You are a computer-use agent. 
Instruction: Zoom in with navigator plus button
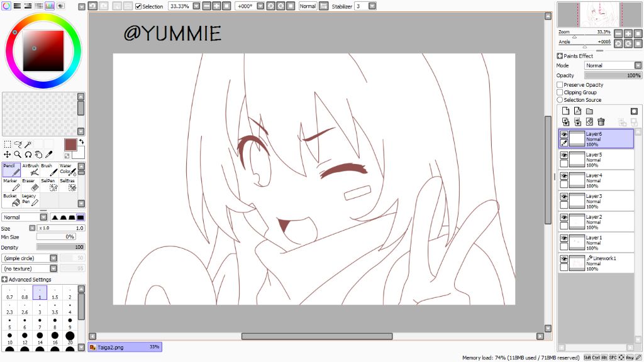point(628,34)
